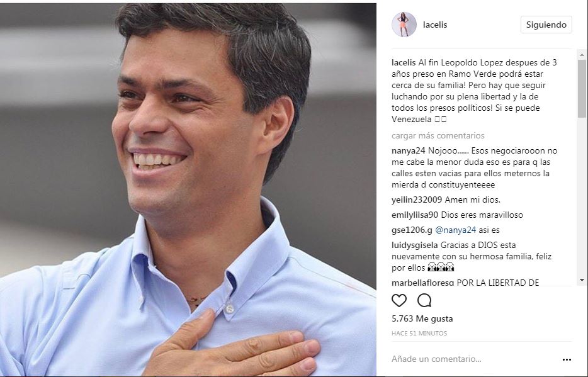Open marbellafloresg commenter profile
This screenshot has height=377, width=588.
(x=422, y=283)
